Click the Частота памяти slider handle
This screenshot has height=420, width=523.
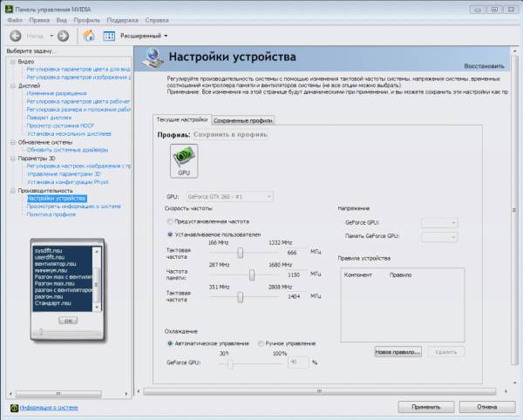point(252,275)
